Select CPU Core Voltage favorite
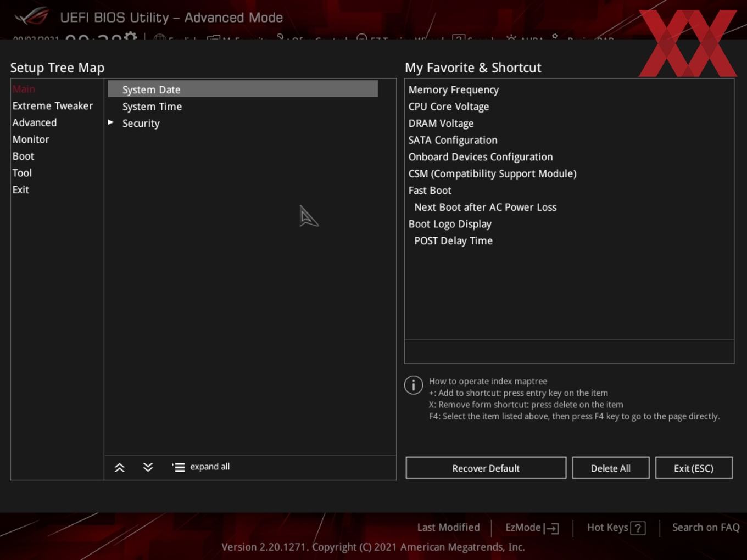The height and width of the screenshot is (560, 747). pyautogui.click(x=449, y=107)
